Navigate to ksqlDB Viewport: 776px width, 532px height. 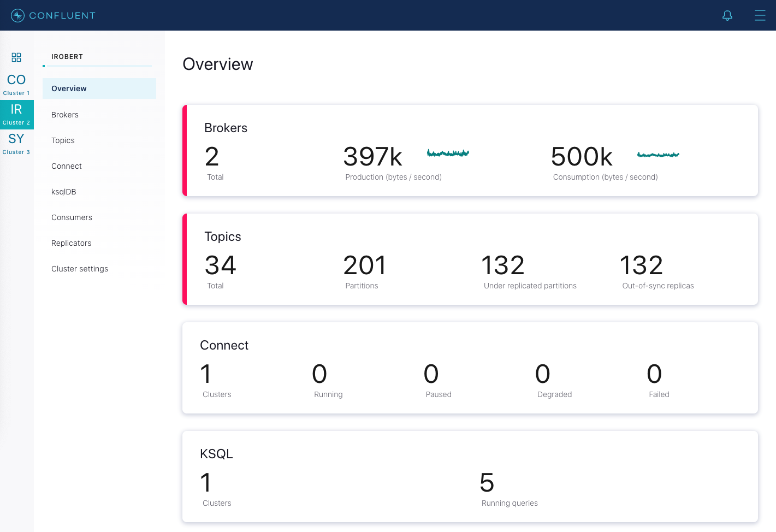point(64,192)
